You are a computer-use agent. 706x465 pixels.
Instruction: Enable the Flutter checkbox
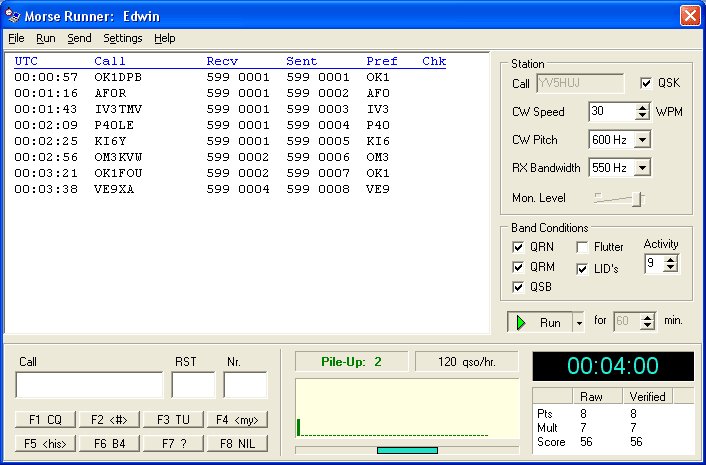click(x=582, y=247)
